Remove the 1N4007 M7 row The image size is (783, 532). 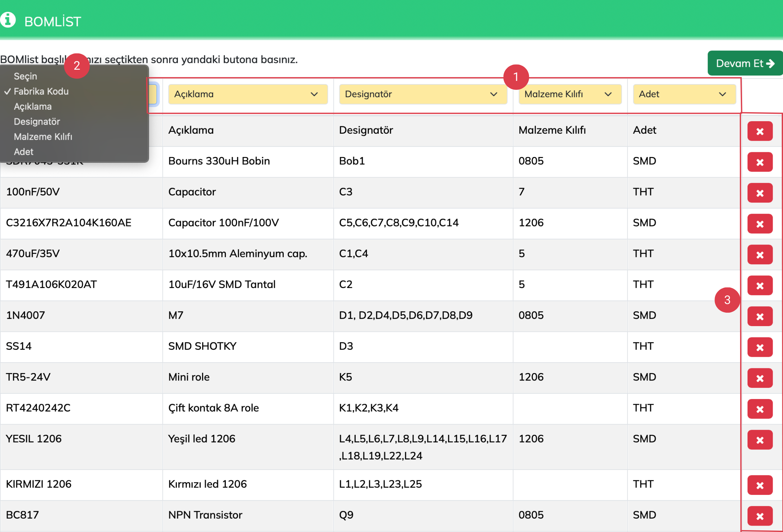point(759,317)
